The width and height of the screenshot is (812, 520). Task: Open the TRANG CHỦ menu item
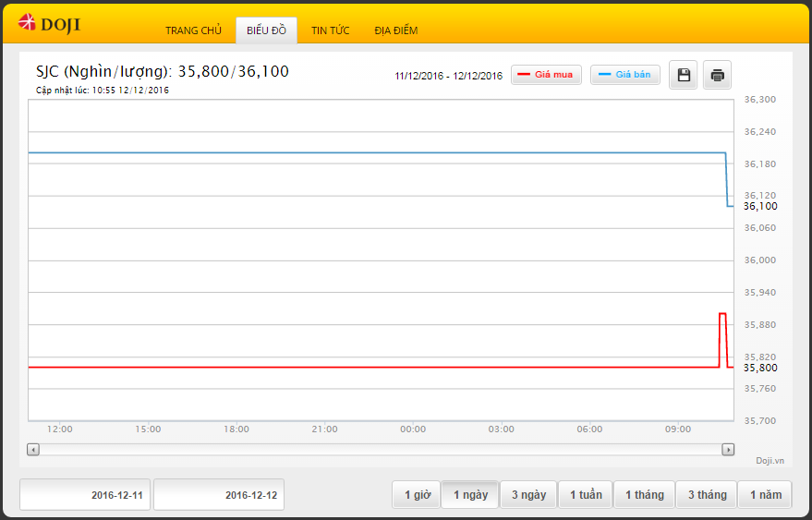[193, 30]
